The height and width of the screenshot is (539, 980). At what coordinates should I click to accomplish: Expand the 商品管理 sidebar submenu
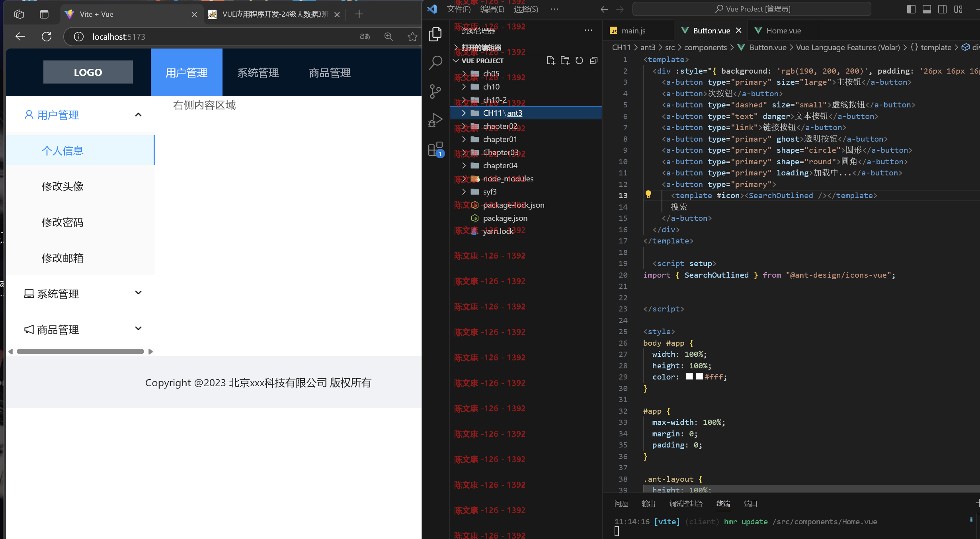click(x=139, y=329)
